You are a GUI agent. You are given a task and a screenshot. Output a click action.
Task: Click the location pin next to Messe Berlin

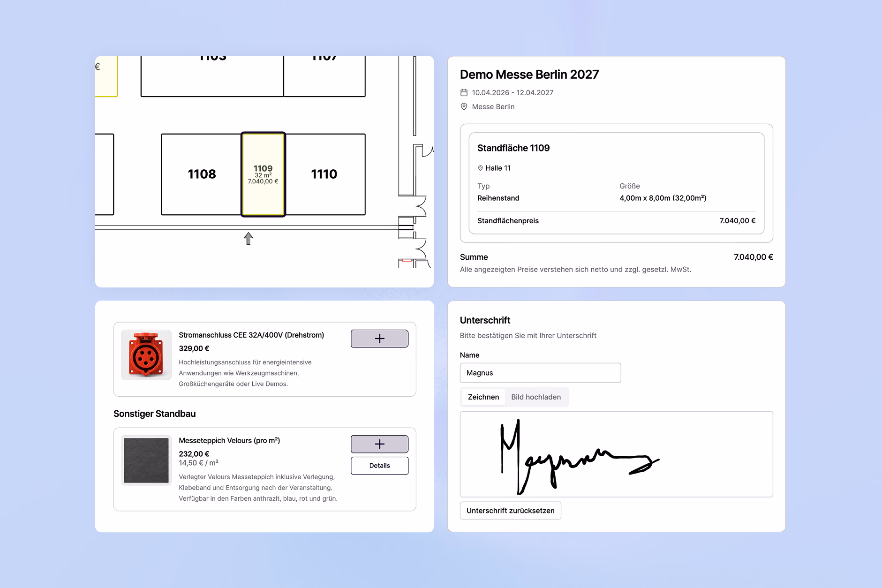(464, 106)
